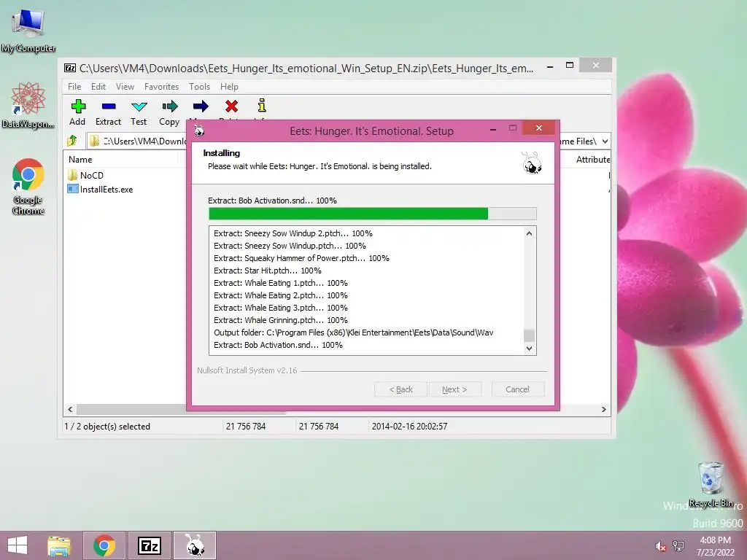
Task: Click the install log scroll-up arrow
Action: tap(529, 233)
